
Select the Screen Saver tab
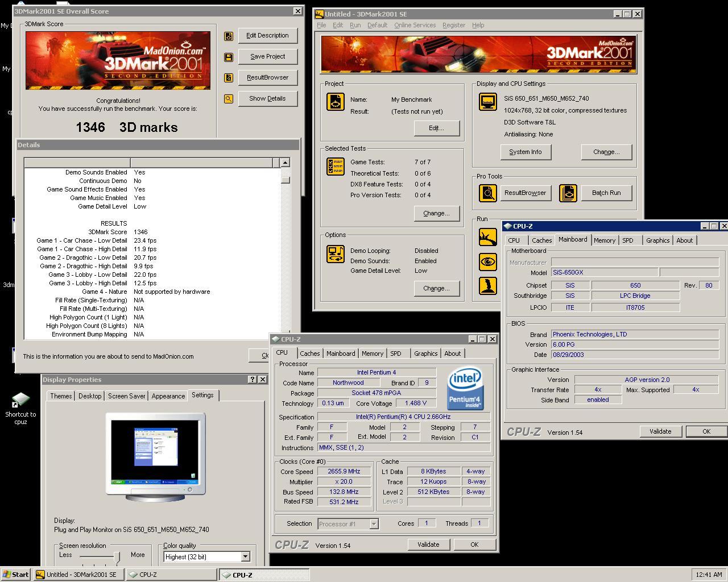coord(126,396)
